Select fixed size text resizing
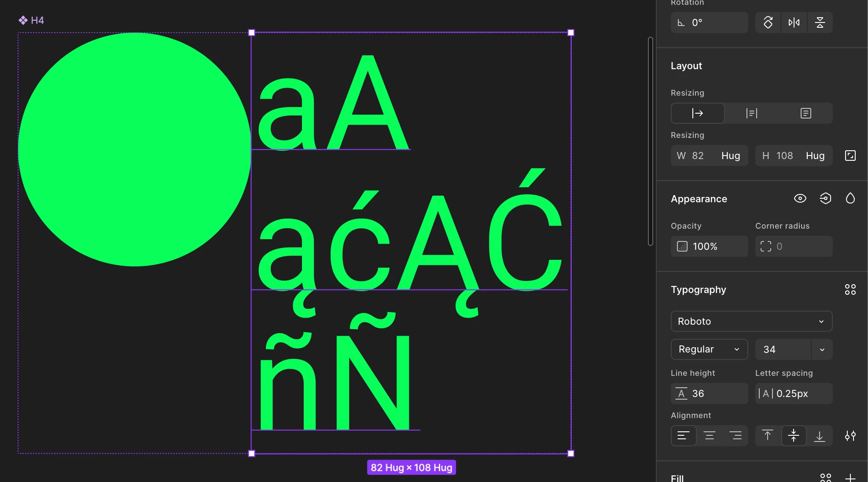 pyautogui.click(x=805, y=113)
